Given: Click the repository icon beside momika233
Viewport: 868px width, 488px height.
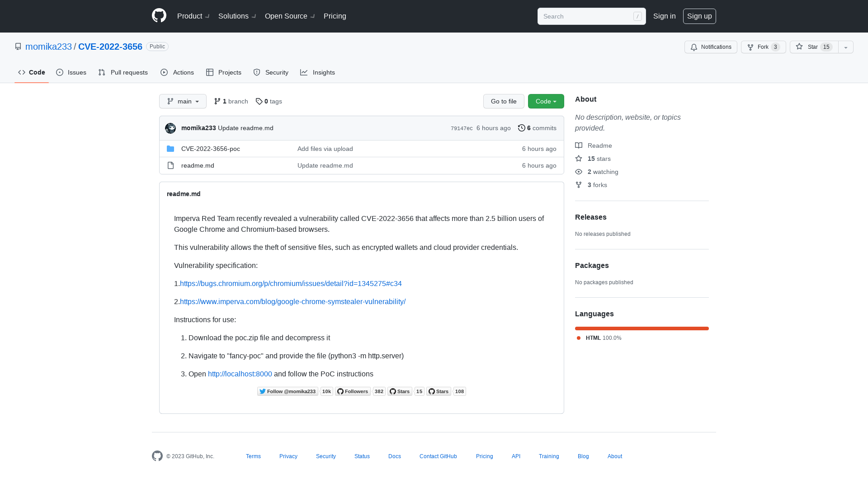Looking at the screenshot, I should click(x=18, y=47).
